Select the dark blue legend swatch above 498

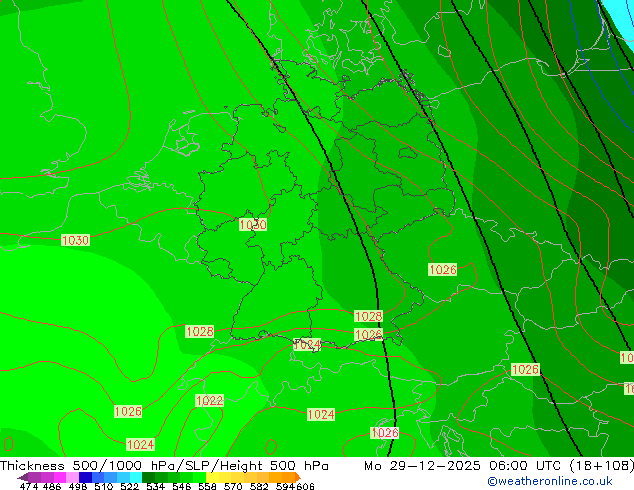point(85,477)
